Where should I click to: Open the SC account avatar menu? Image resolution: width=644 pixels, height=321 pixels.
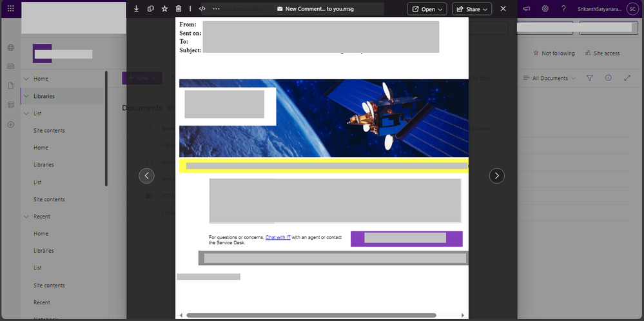pos(632,9)
